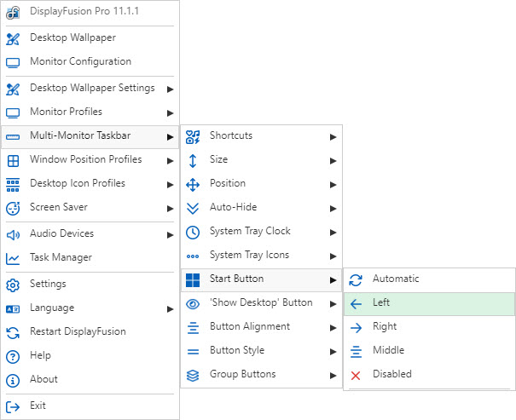Click the Window Position Profiles grid icon
516x420 pixels.
13,161
